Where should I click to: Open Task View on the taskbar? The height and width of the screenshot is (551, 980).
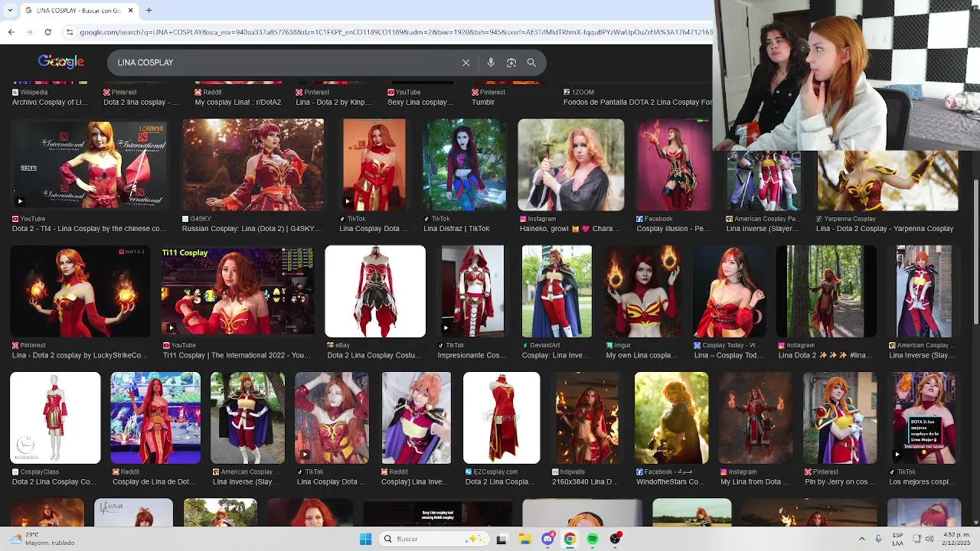[x=501, y=539]
